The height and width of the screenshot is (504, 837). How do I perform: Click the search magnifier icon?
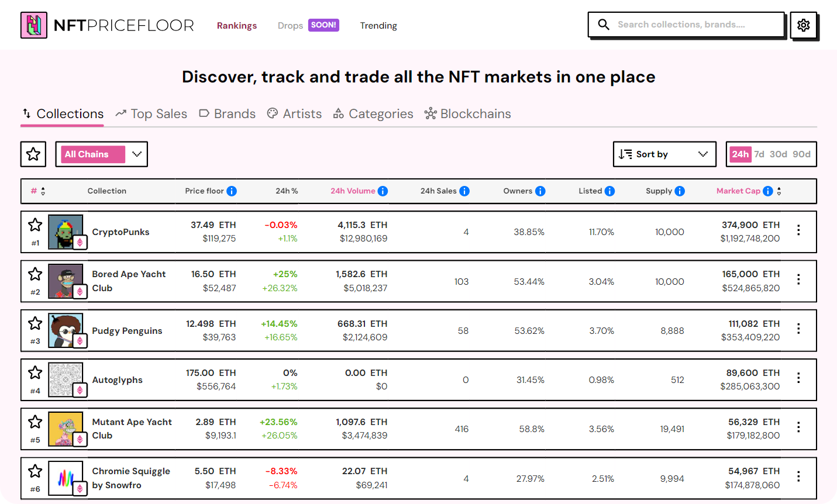tap(604, 25)
